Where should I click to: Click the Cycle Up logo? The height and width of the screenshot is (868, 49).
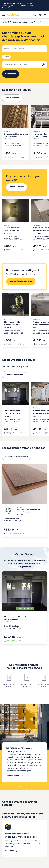13,15
